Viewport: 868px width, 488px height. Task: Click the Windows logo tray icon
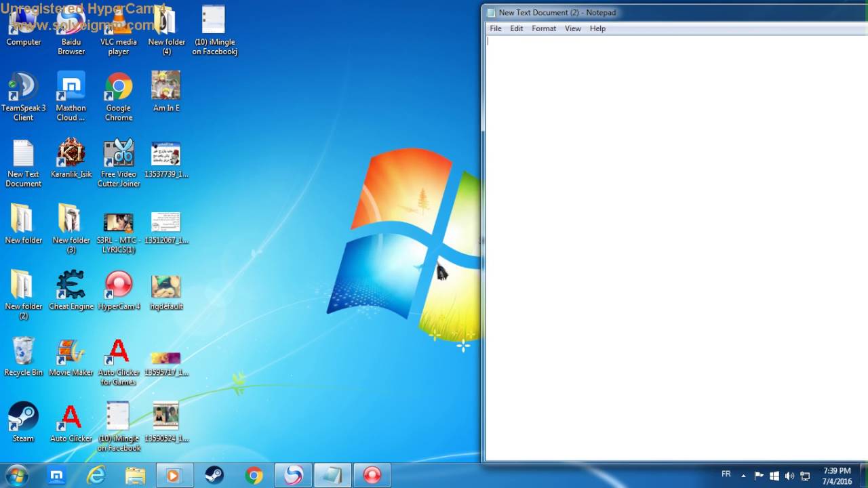pos(774,476)
